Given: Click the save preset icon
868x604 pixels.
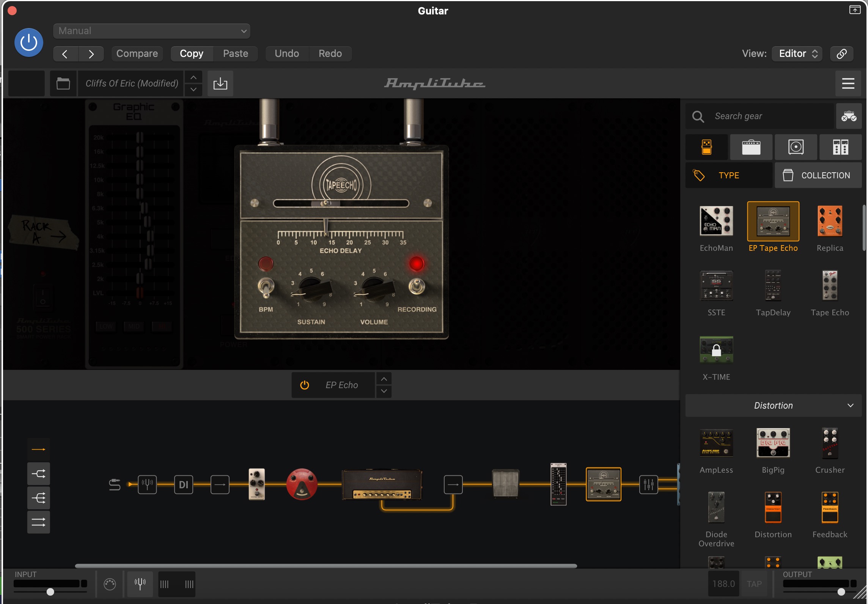Looking at the screenshot, I should click(x=220, y=83).
